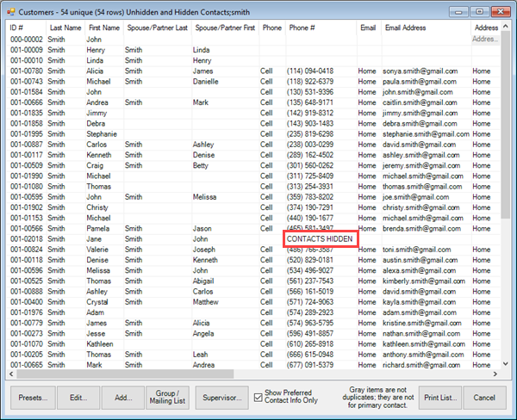Click the Spouse/Partner First column header
517x420 pixels.
[224, 28]
